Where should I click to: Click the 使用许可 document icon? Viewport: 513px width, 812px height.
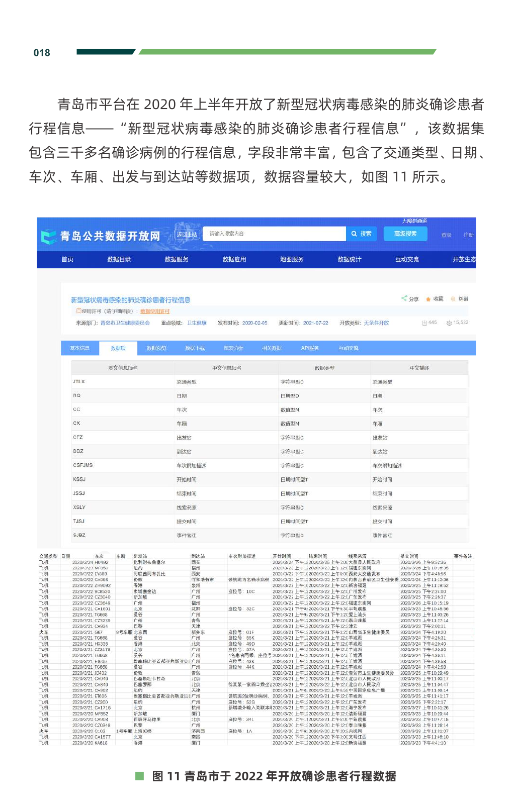point(78,311)
